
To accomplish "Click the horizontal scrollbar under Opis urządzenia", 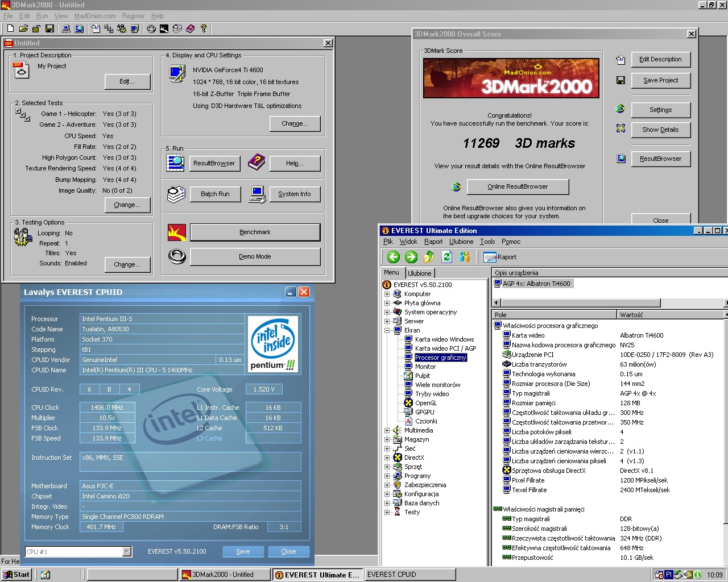I will tap(610, 303).
